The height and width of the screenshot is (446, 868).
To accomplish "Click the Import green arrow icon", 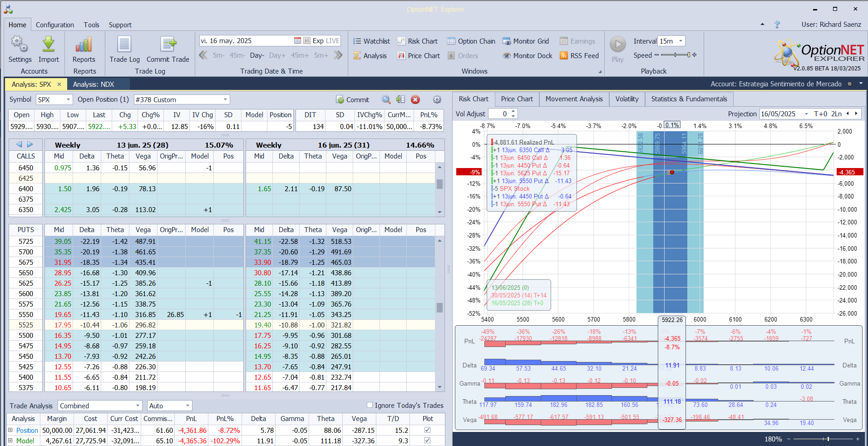I will (49, 45).
